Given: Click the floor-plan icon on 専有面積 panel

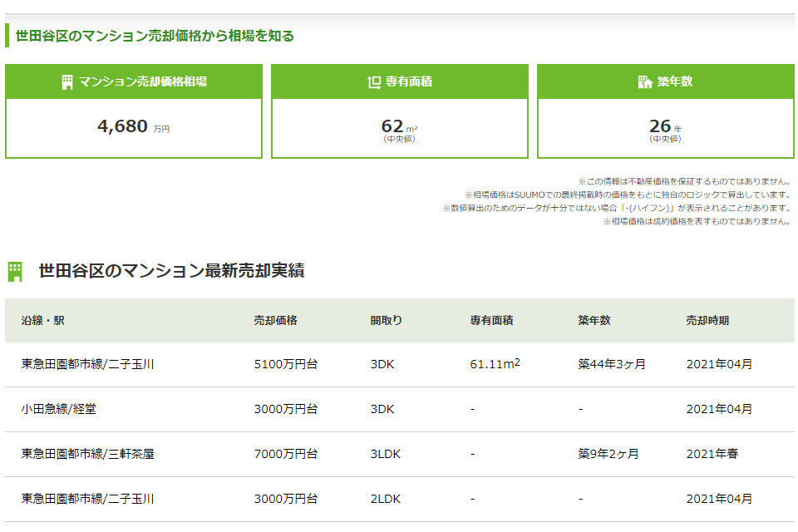Looking at the screenshot, I should point(374,80).
